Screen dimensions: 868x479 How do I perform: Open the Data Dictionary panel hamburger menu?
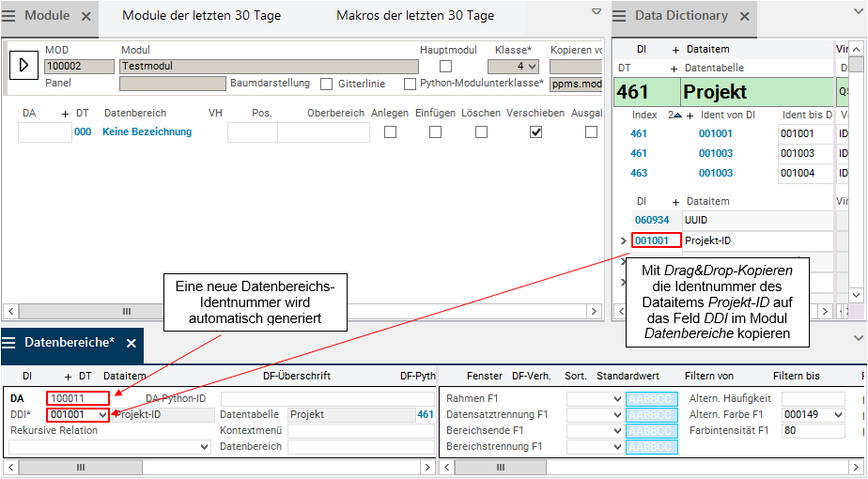(x=621, y=16)
